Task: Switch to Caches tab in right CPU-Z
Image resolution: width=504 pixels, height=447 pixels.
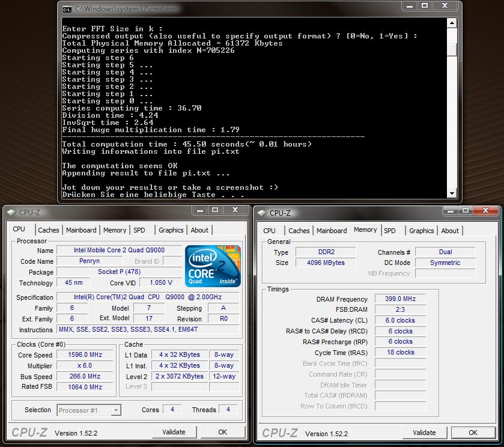Action: (299, 231)
